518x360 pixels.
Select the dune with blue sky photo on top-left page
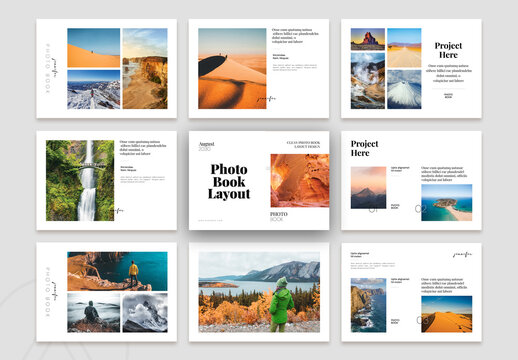pos(94,48)
